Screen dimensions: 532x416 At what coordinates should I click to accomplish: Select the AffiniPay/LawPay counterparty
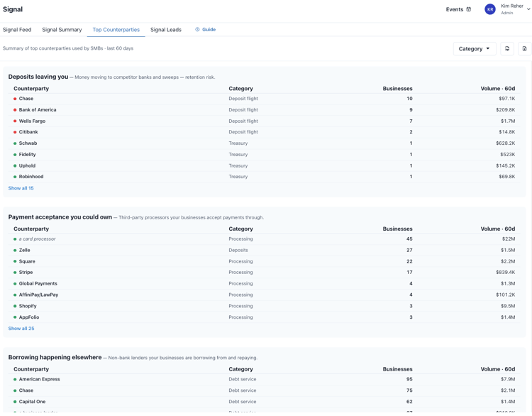[38, 295]
